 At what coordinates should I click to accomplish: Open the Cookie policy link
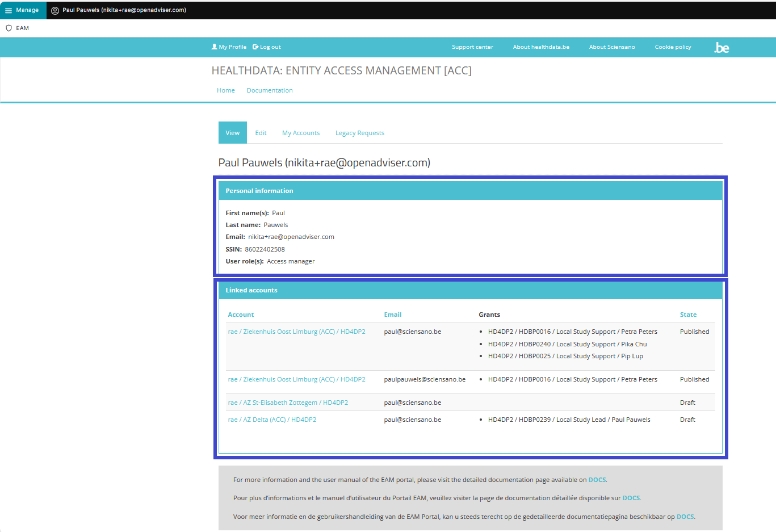pyautogui.click(x=673, y=47)
